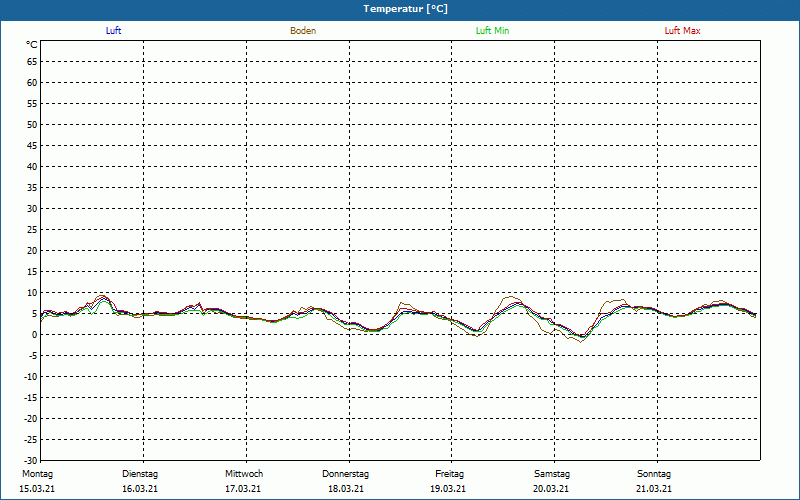
Task: Click the 50 value on temperature axis
Action: (32, 124)
